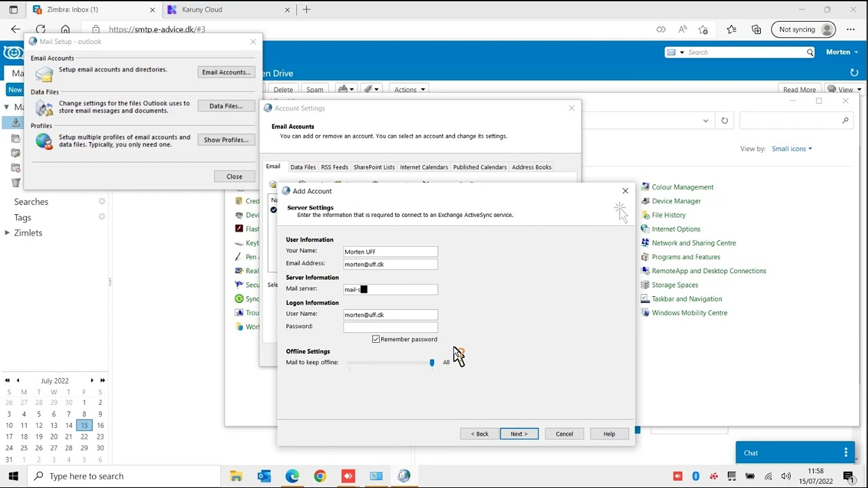Expand the Control Panel address history dropdown

[x=705, y=121]
